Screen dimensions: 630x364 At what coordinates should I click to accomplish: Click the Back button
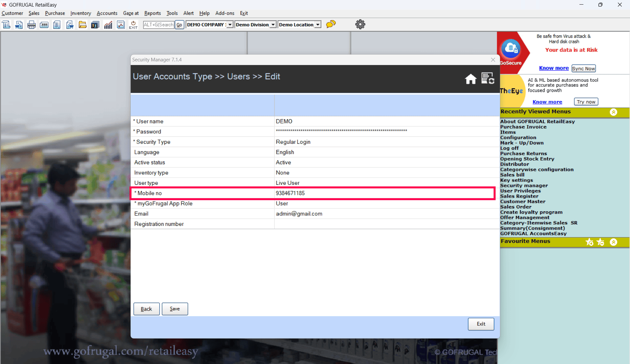tap(146, 309)
